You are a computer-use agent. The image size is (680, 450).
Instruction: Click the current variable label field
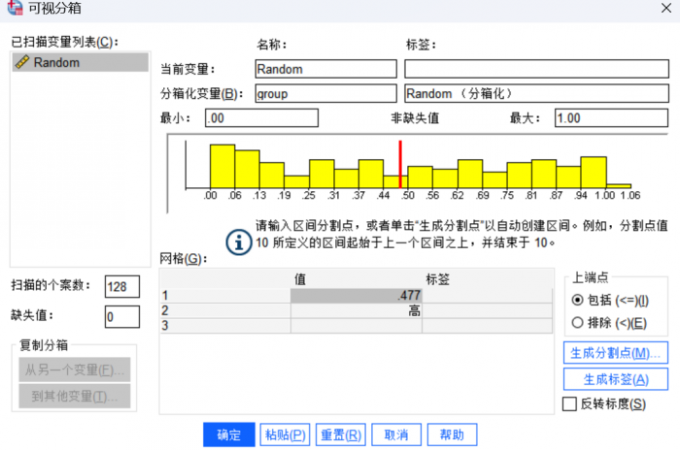click(536, 69)
